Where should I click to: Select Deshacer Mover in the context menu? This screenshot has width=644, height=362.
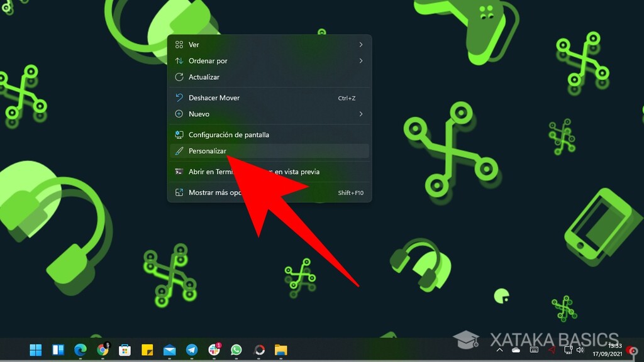[269, 97]
